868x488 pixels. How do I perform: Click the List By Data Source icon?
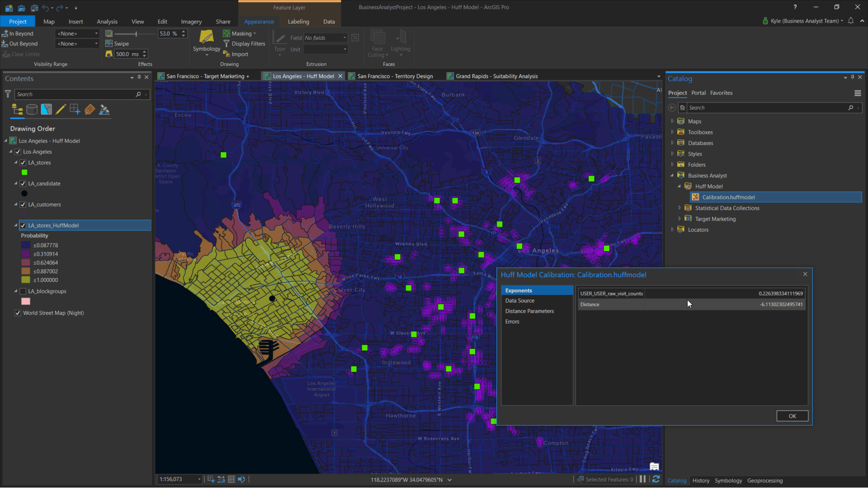click(32, 109)
